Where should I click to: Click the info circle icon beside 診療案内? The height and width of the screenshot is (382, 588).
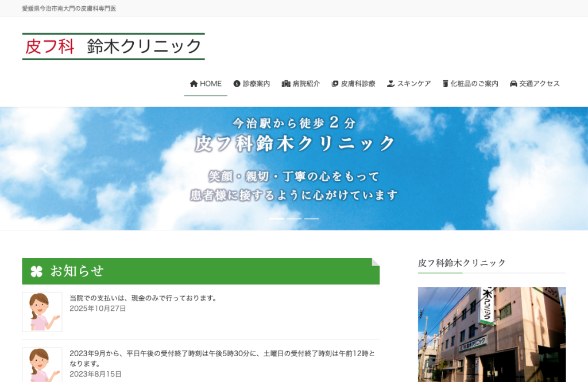(x=237, y=84)
